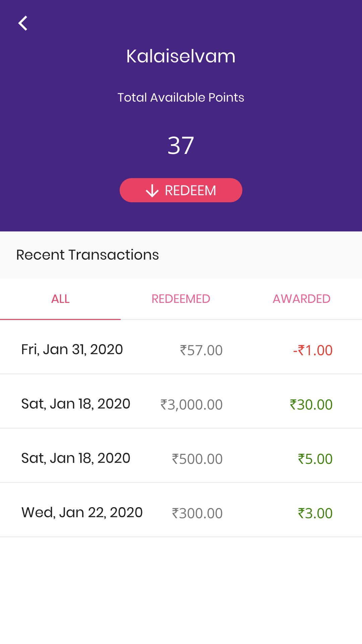Tap the ₹57.00 bill amount
This screenshot has height=644, width=362.
(201, 350)
